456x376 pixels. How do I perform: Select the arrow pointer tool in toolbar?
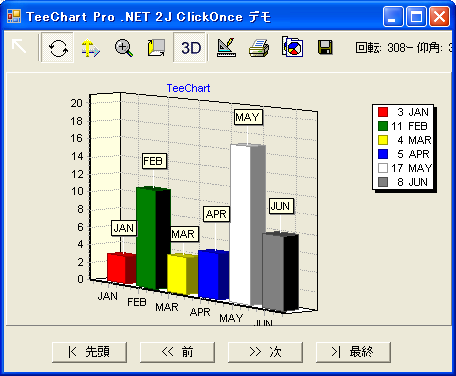point(19,46)
